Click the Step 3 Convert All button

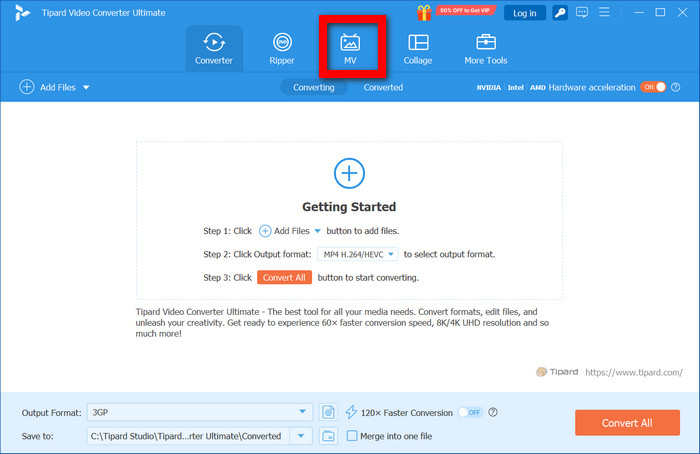284,278
